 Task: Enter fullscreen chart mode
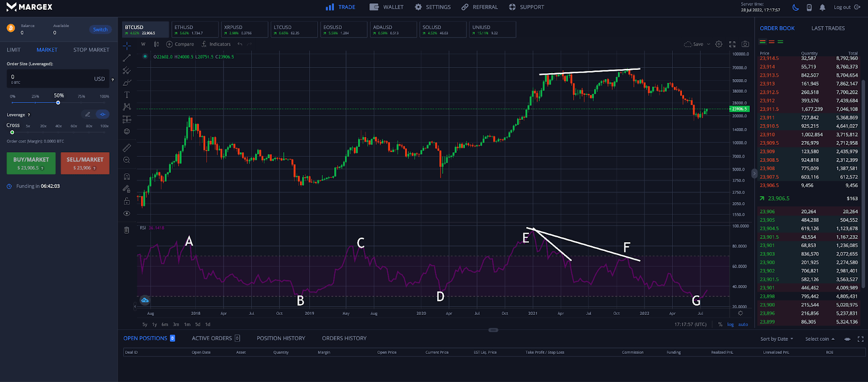coord(732,44)
